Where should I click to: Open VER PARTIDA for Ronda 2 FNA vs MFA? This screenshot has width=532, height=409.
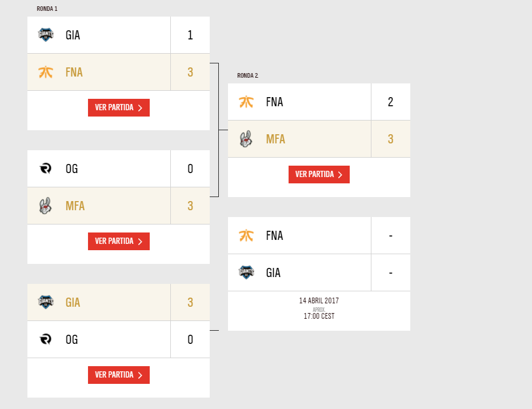point(319,174)
